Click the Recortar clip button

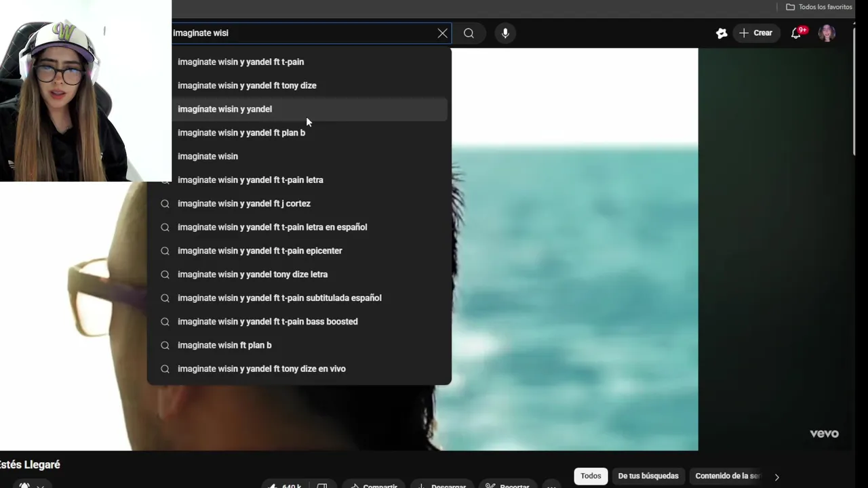click(509, 485)
